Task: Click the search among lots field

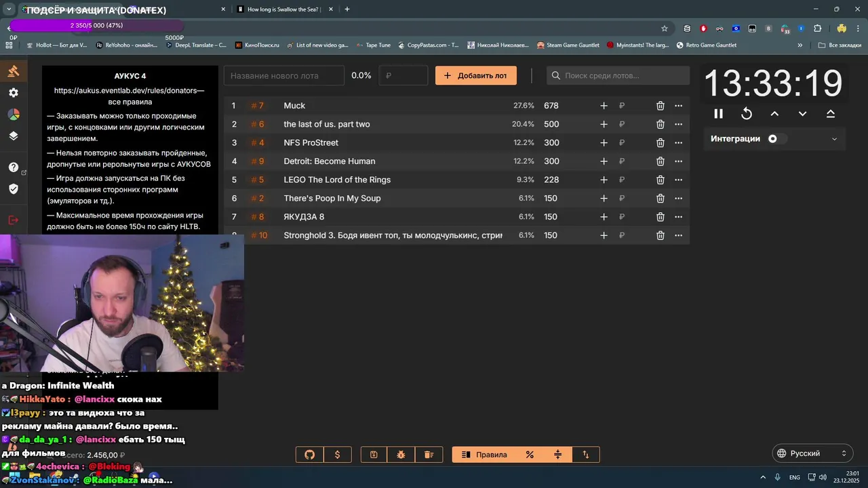Action: [x=618, y=75]
